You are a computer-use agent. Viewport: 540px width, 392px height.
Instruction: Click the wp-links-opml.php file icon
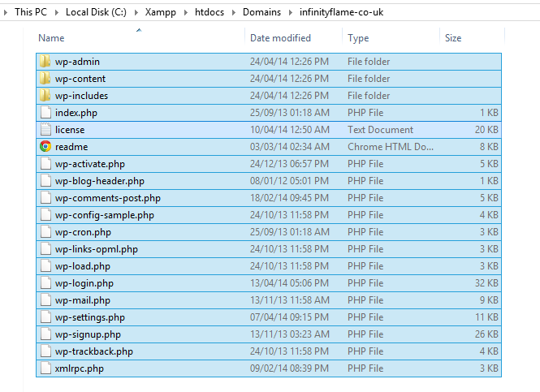[45, 249]
